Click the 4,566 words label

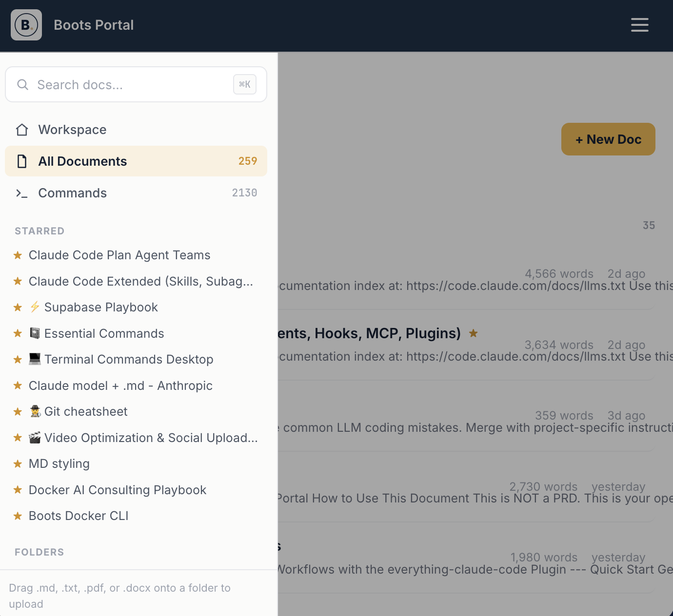pos(559,274)
